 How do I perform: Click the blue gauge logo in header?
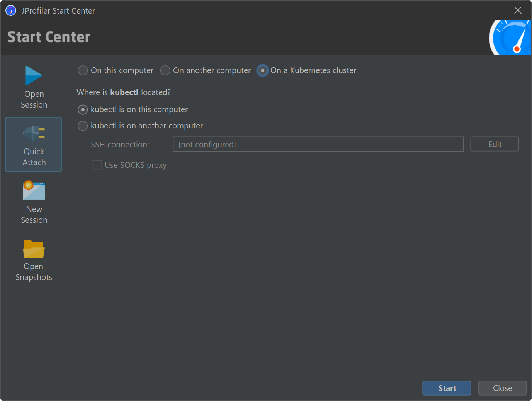pyautogui.click(x=511, y=38)
